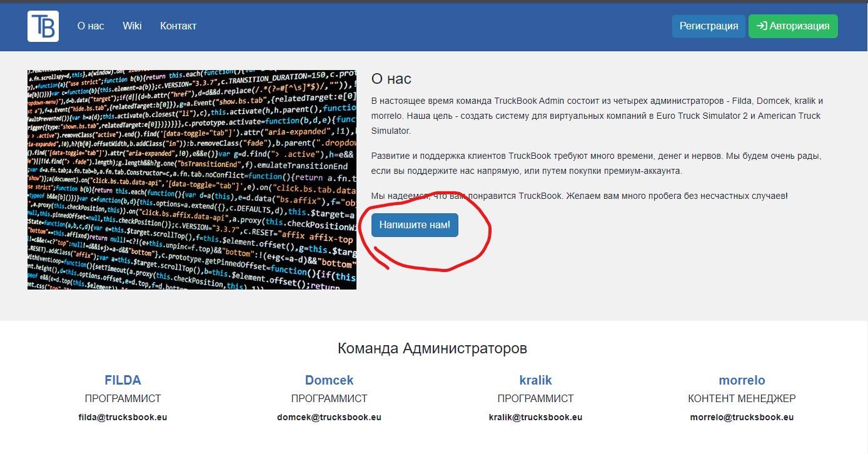
Task: Open morrelo admin profile link
Action: 742,380
